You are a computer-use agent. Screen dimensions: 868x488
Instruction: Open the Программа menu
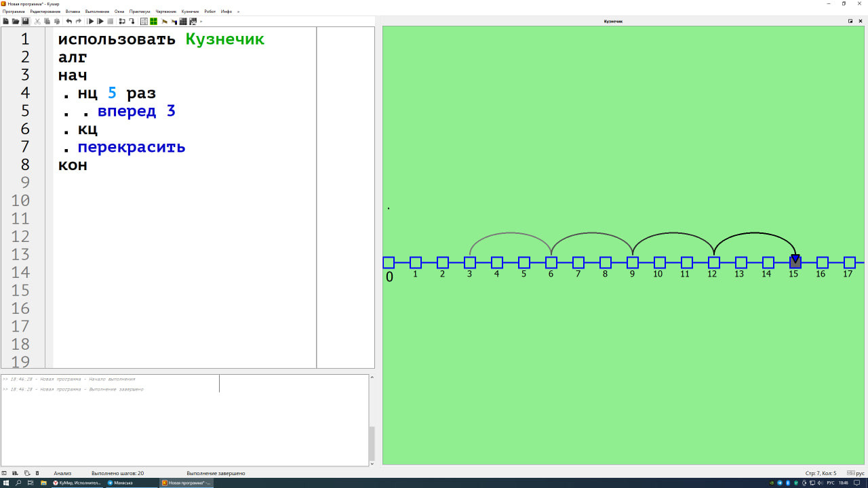(x=14, y=12)
